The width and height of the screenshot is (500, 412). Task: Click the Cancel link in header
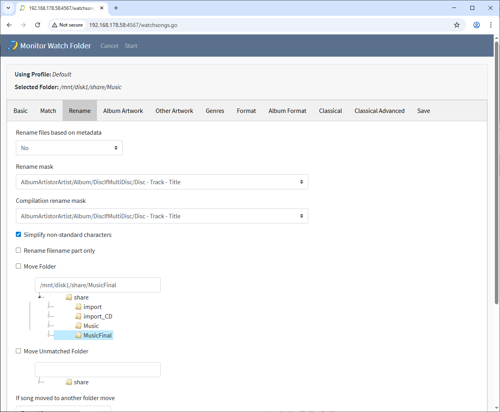pos(109,46)
